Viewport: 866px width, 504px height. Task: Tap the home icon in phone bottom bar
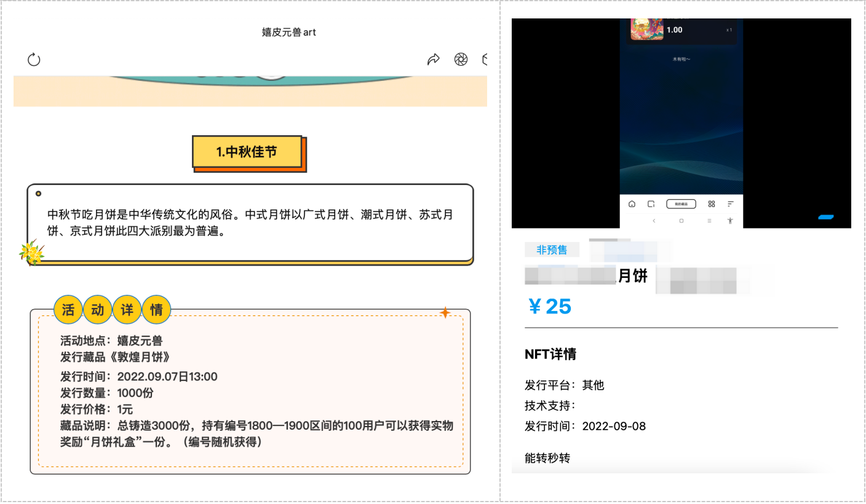(632, 204)
